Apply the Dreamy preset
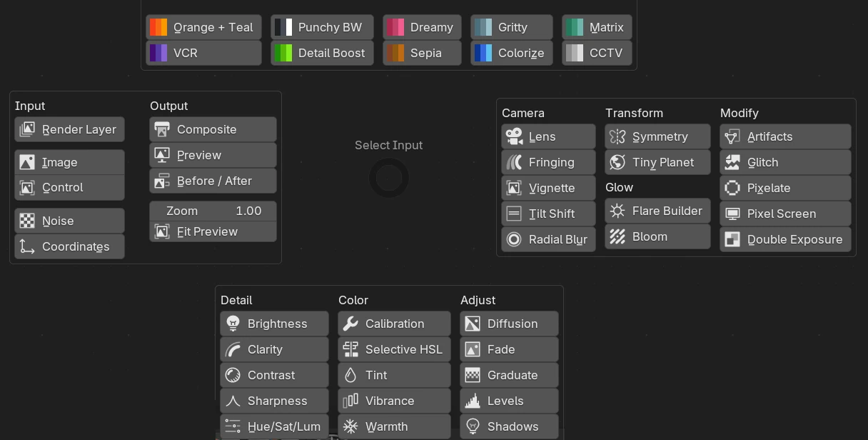The height and width of the screenshot is (440, 868). point(422,27)
